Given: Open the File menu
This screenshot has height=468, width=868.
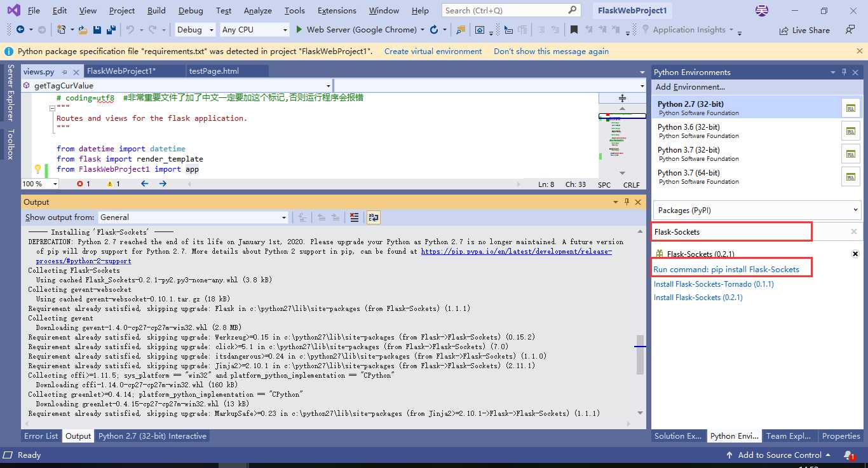Looking at the screenshot, I should point(34,10).
